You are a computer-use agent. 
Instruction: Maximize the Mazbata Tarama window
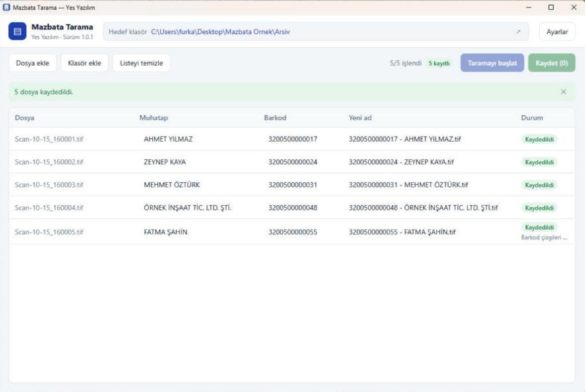click(551, 7)
